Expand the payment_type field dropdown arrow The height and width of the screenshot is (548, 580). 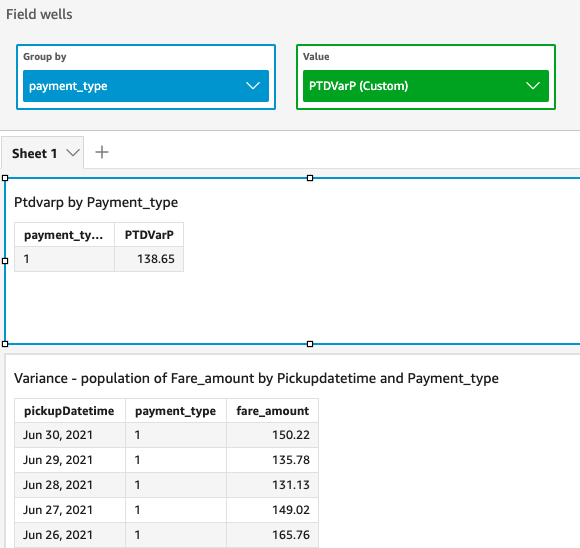[x=253, y=86]
